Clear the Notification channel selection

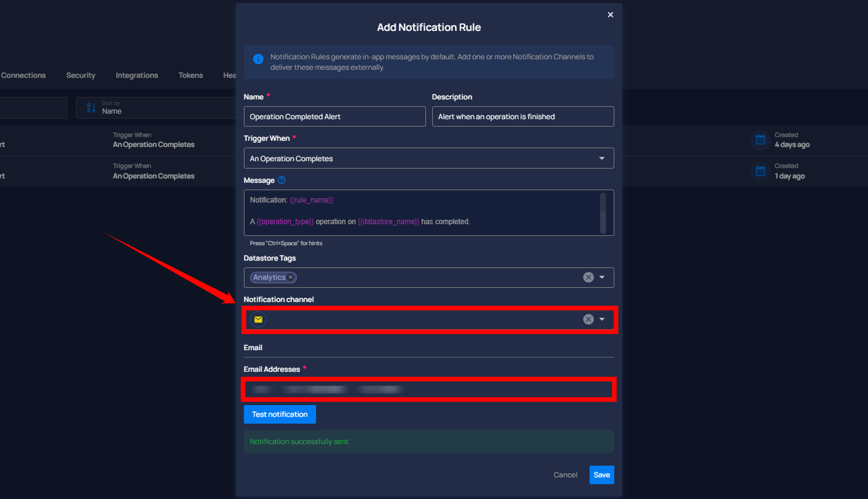click(588, 319)
